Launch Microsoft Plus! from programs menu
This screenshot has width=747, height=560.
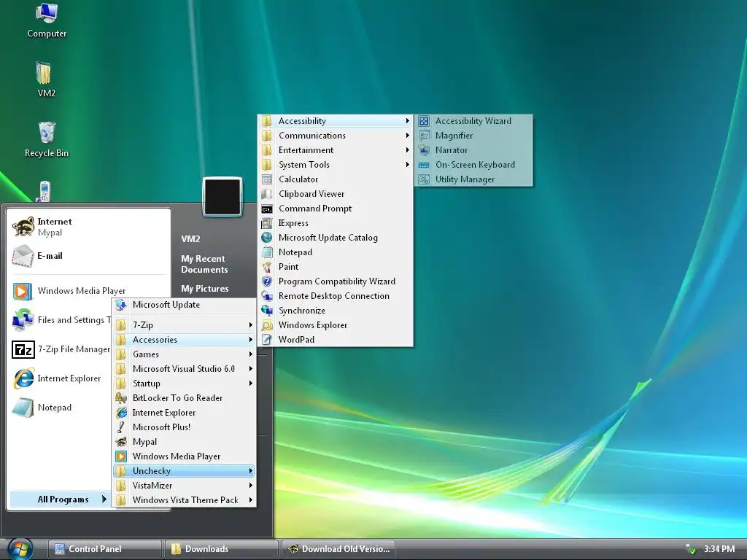pos(185,427)
